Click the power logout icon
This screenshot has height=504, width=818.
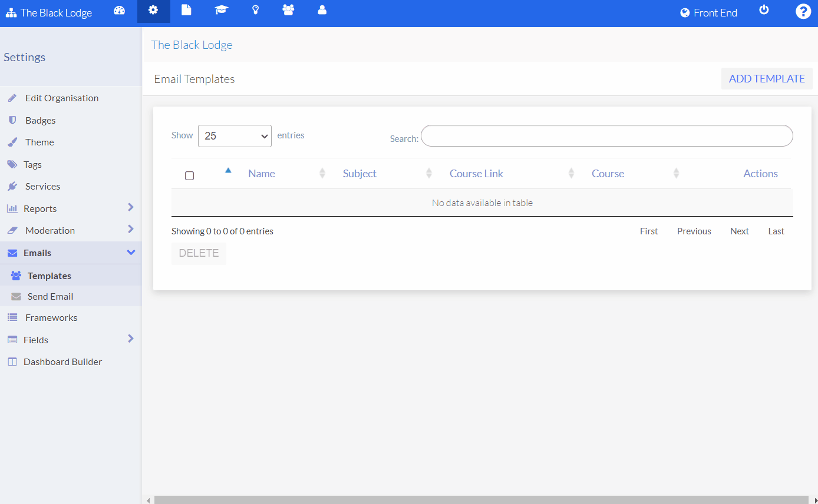[x=764, y=10]
